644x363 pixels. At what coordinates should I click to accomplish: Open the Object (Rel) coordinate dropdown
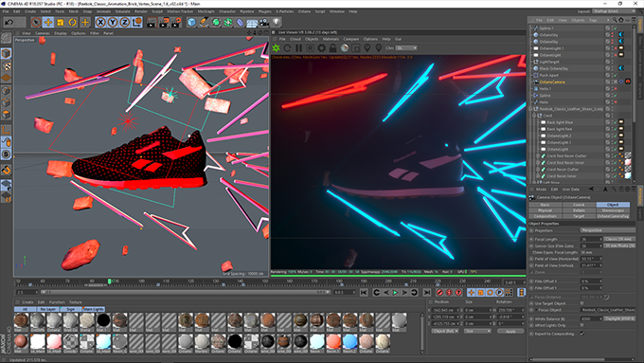pyautogui.click(x=445, y=331)
